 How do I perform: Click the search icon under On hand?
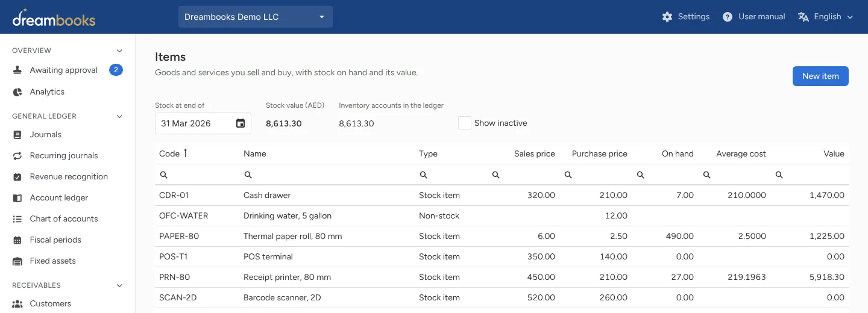(640, 175)
